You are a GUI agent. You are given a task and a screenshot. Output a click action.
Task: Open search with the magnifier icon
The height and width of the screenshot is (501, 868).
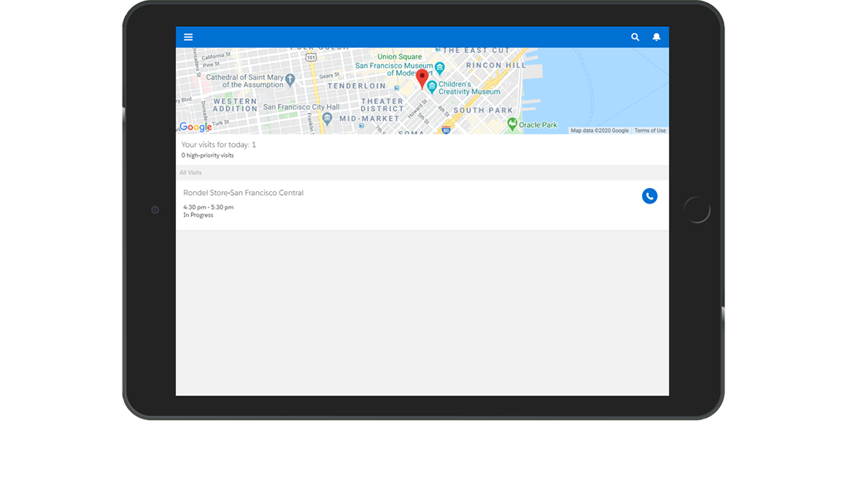[x=635, y=37]
